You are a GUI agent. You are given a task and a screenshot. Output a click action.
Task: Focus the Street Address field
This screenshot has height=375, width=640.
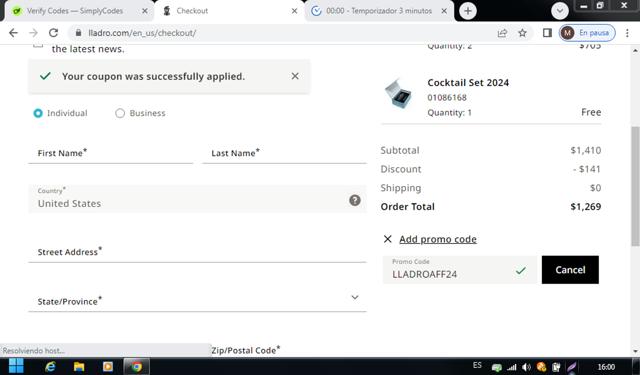point(197,252)
